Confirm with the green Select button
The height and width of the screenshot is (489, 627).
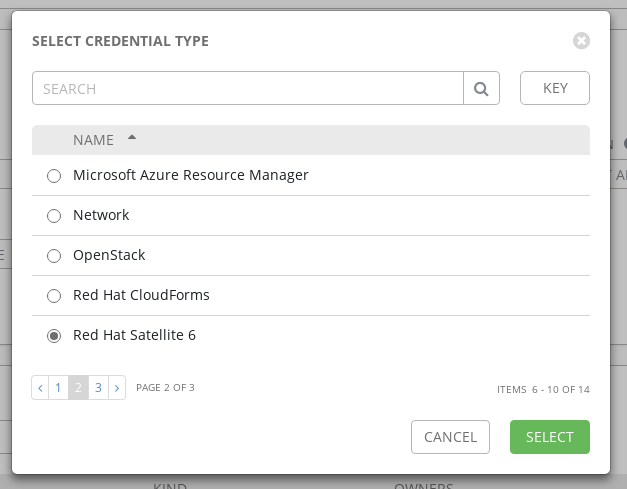(x=549, y=437)
